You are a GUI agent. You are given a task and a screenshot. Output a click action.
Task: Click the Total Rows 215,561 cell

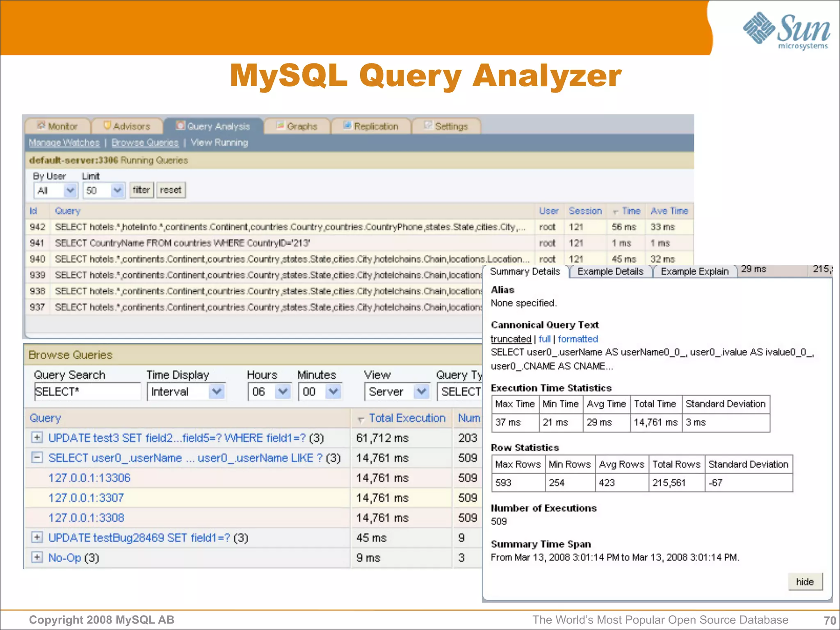coord(677,483)
